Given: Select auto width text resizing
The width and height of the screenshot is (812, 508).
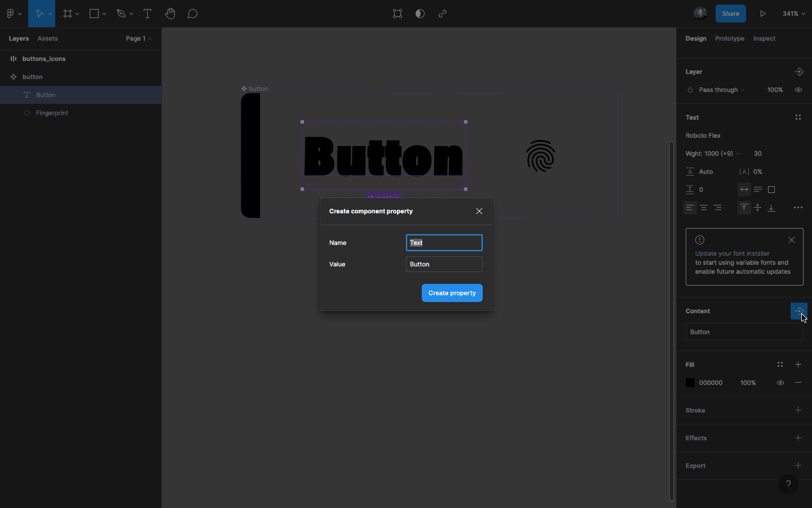Looking at the screenshot, I should pyautogui.click(x=744, y=190).
